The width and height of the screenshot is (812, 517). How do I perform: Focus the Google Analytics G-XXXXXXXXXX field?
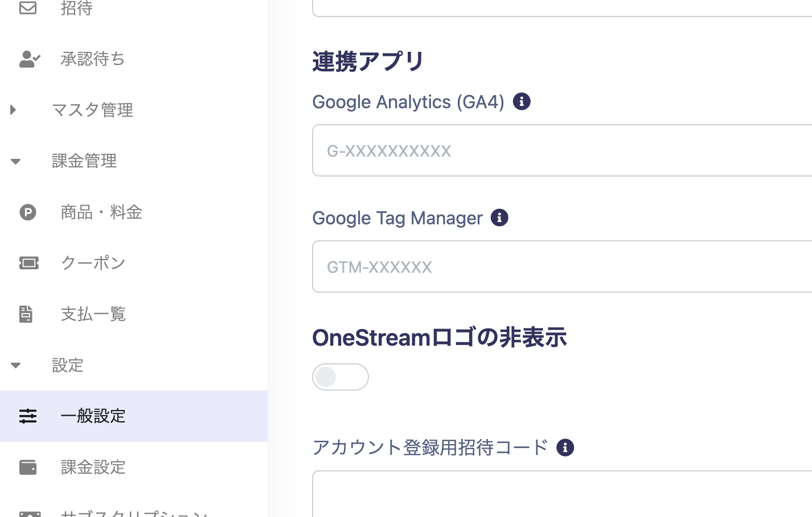tap(562, 151)
